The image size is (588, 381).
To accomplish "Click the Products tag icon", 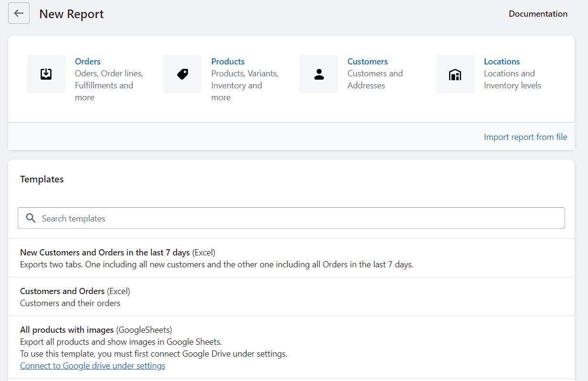I will pos(182,74).
